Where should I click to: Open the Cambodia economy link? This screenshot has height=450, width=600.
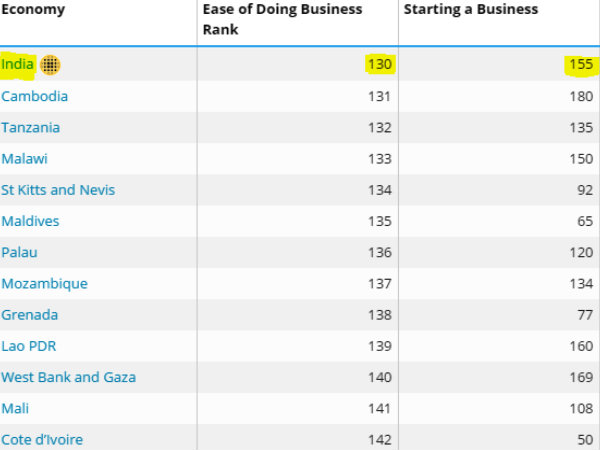[35, 97]
